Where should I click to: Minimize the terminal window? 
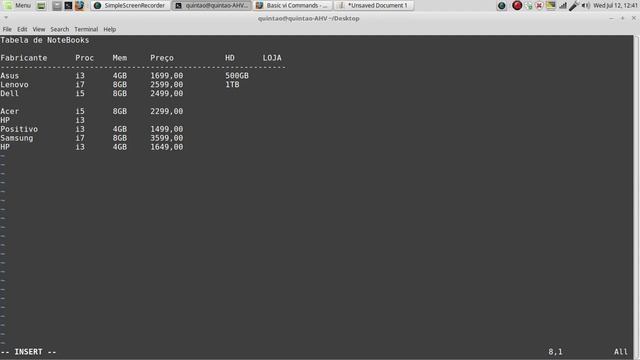[x=611, y=18]
